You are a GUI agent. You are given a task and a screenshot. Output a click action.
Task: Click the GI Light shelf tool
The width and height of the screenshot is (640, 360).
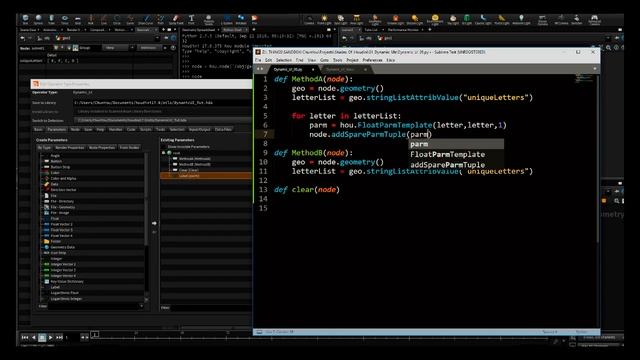[x=467, y=20]
